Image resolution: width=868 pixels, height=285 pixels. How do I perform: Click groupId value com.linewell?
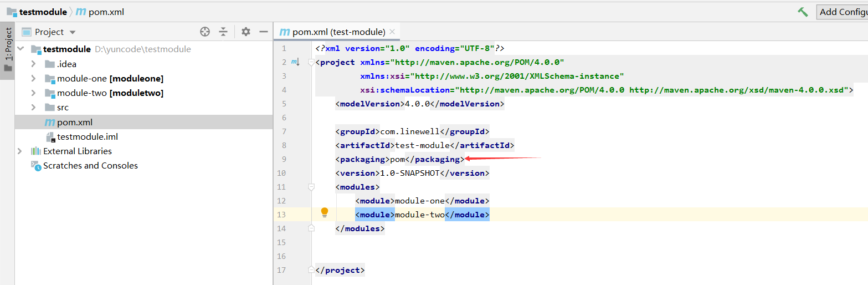point(409,131)
